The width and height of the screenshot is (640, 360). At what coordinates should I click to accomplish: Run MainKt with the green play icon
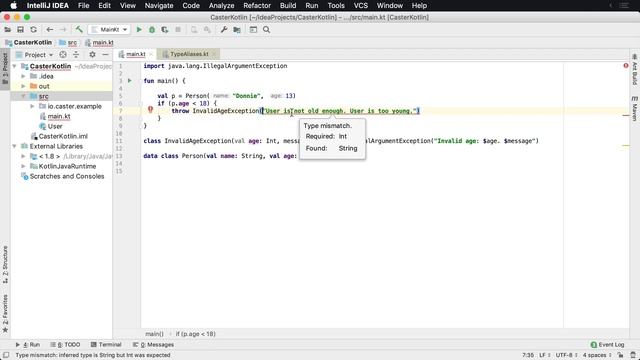139,30
